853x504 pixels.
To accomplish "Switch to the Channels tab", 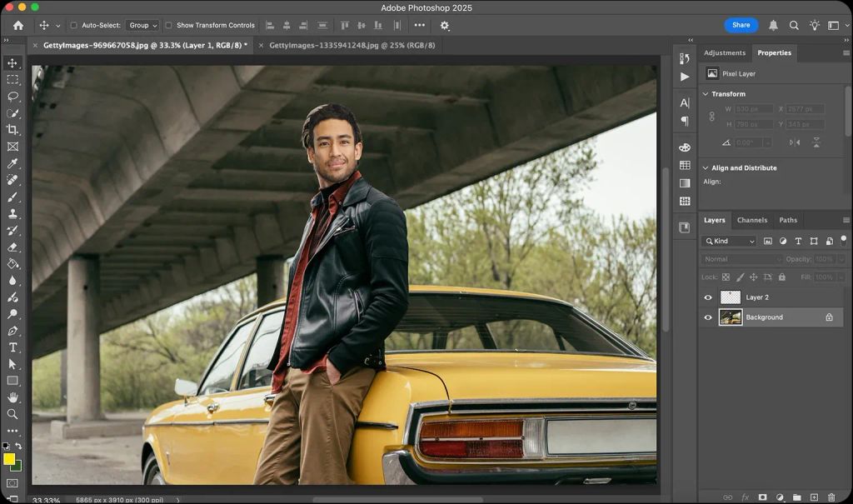I will click(751, 220).
